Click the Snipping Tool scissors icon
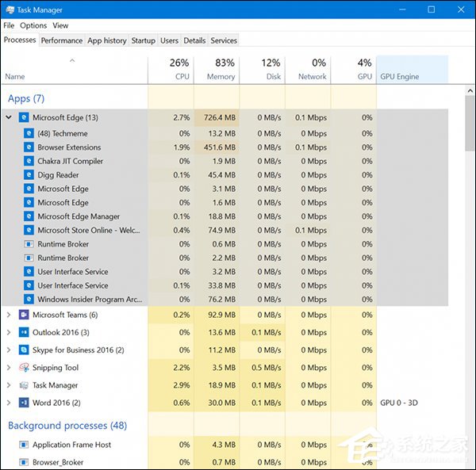Viewport: 476px width, 470px height. 24,368
